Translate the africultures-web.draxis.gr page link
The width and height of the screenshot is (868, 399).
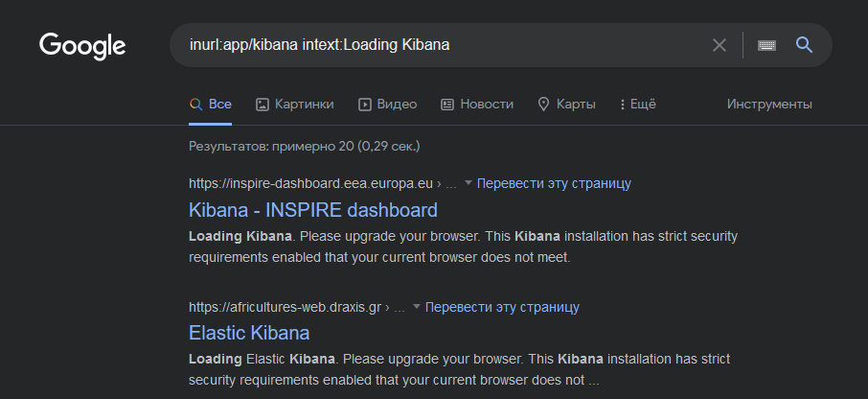502,307
